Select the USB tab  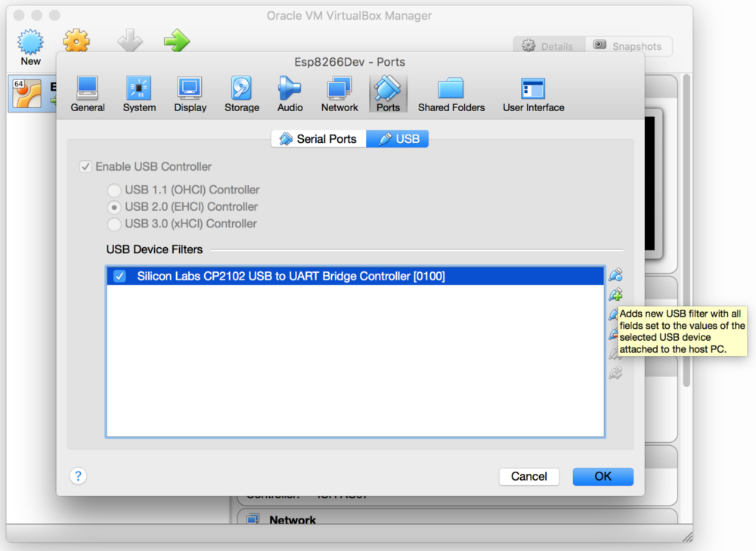(x=398, y=139)
